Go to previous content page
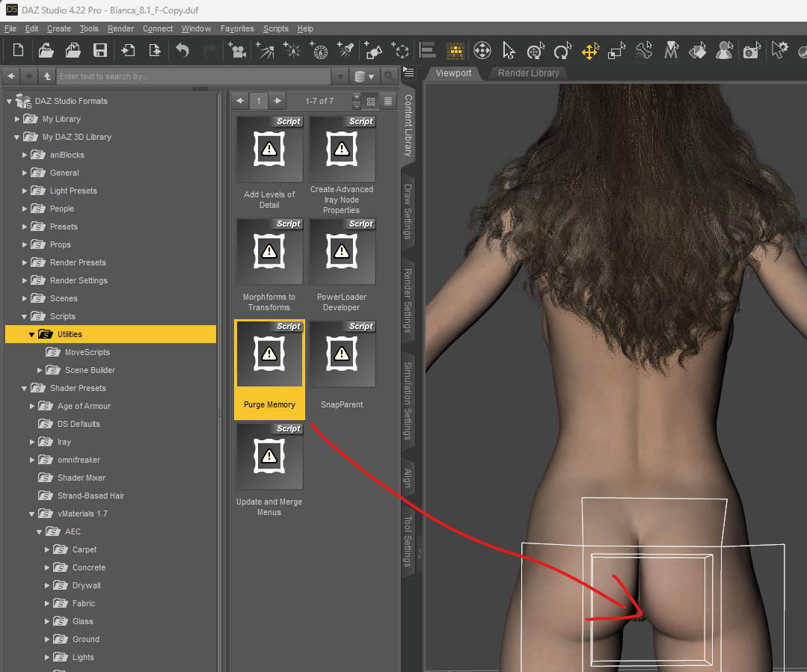The image size is (807, 672). [x=240, y=101]
